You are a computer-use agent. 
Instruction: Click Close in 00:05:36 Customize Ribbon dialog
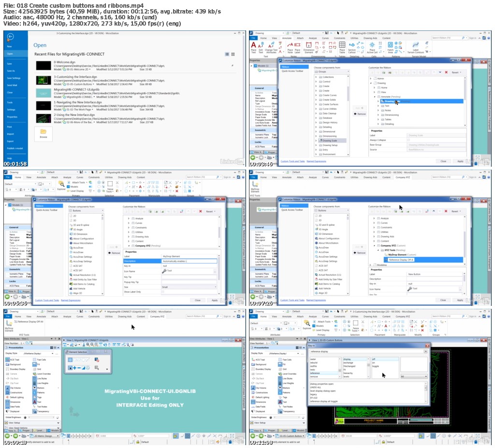198,300
